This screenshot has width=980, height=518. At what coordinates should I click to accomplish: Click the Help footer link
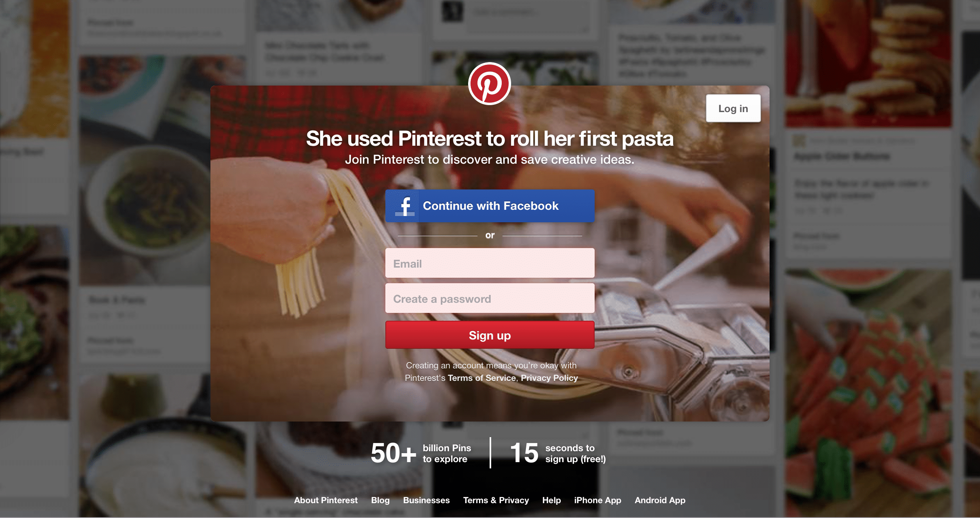[x=551, y=499]
